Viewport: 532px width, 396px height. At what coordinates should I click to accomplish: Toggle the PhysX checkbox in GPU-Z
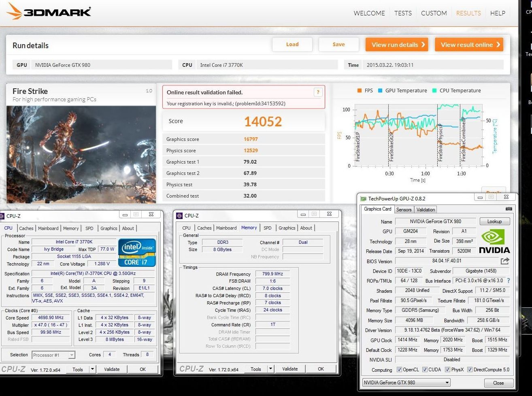point(447,370)
